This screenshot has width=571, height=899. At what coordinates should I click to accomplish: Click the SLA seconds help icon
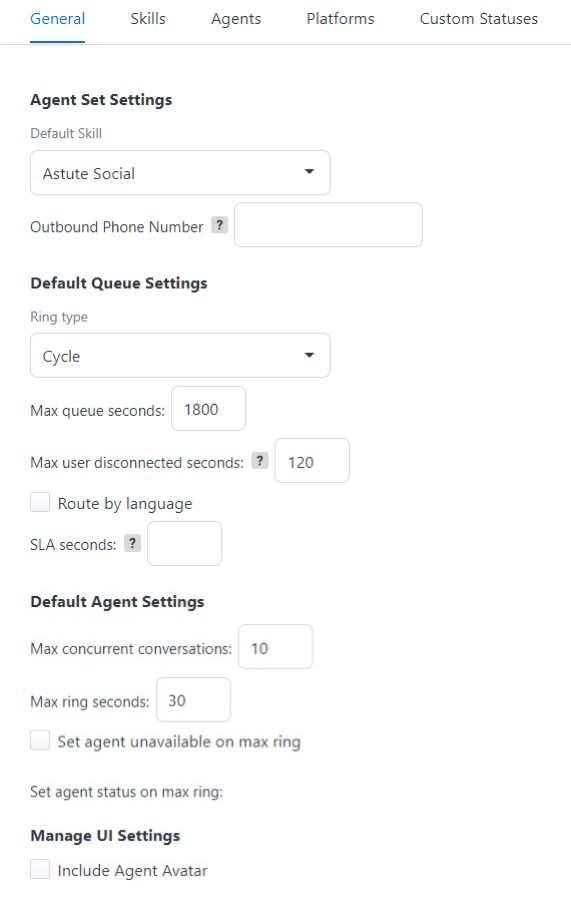tap(132, 543)
